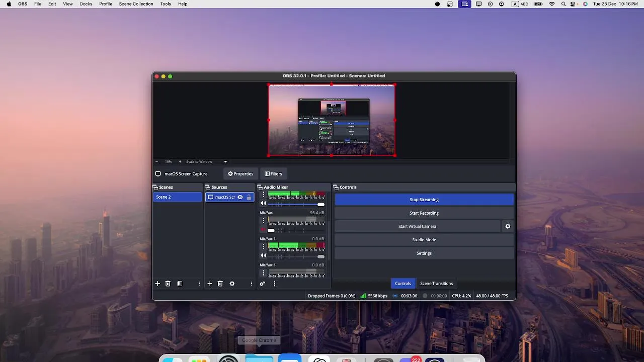Zoom out the preview with the minus icon
The width and height of the screenshot is (644, 362).
click(x=156, y=161)
